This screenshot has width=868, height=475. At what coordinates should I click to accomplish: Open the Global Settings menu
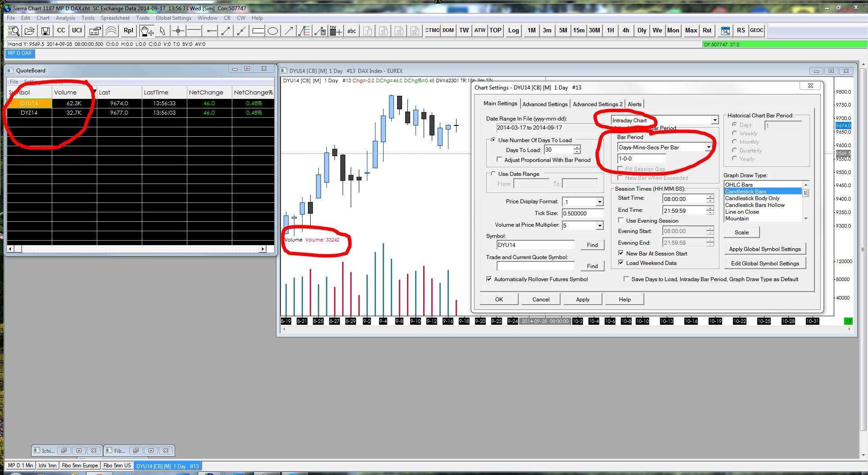[173, 18]
